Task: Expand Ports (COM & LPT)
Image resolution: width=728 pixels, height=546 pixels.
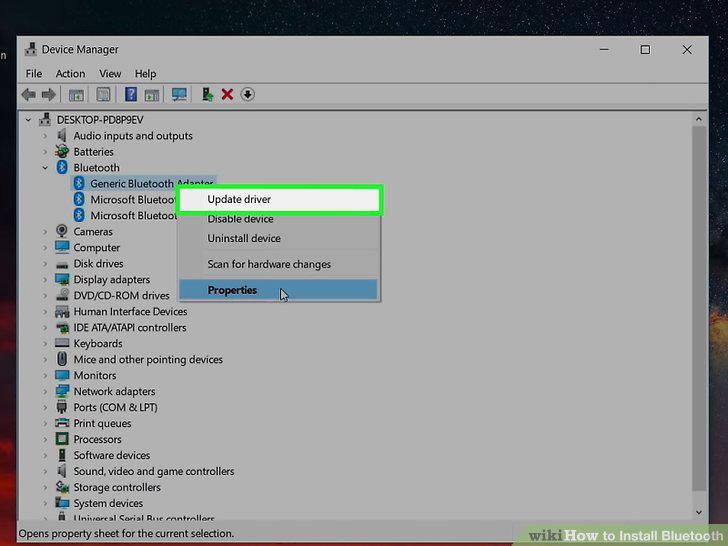Action: 45,407
